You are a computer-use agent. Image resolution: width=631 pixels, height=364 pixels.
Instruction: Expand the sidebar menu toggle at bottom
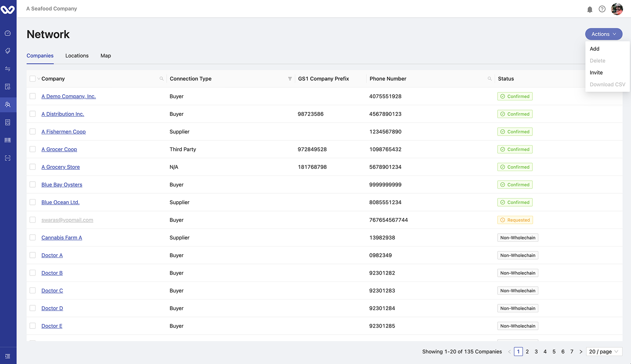[8, 356]
